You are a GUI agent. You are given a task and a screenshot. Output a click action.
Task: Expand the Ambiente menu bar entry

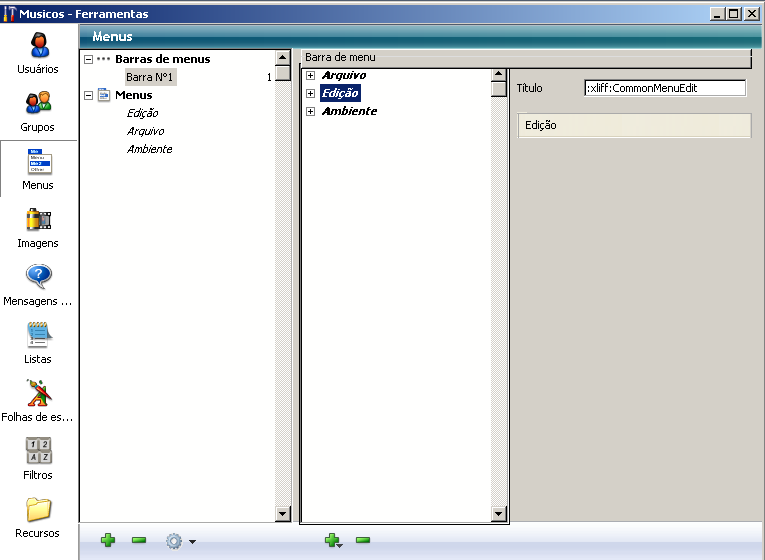pyautogui.click(x=310, y=111)
